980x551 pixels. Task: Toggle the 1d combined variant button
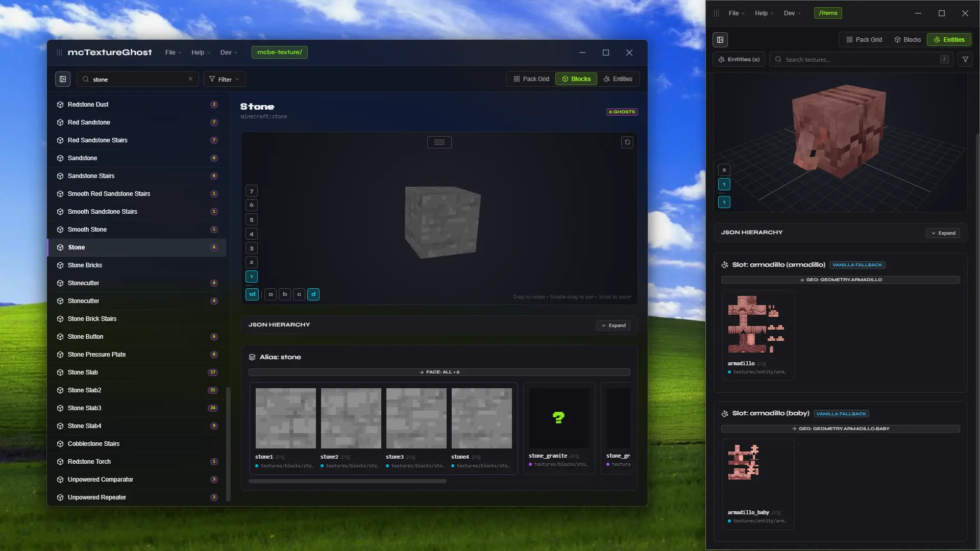252,294
